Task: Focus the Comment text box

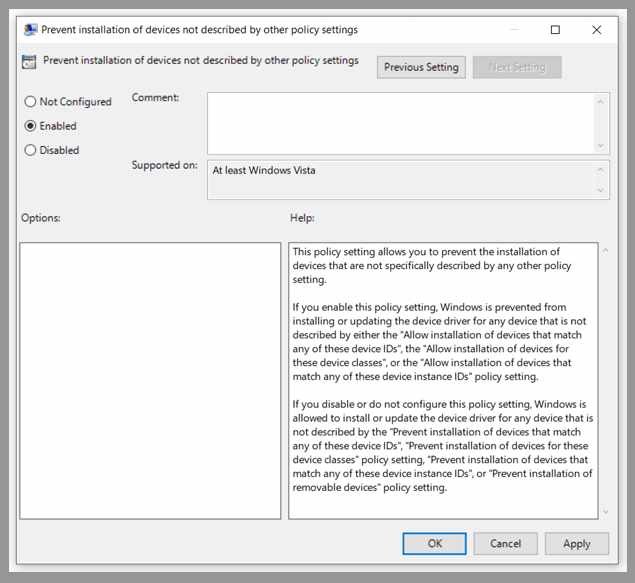Action: coord(408,123)
